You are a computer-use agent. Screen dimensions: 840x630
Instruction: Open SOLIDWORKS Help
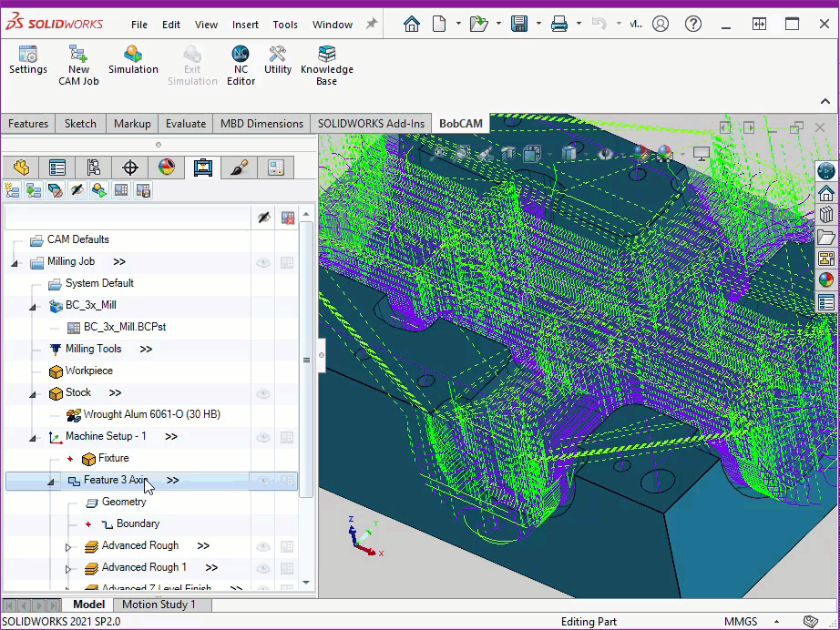coord(692,24)
